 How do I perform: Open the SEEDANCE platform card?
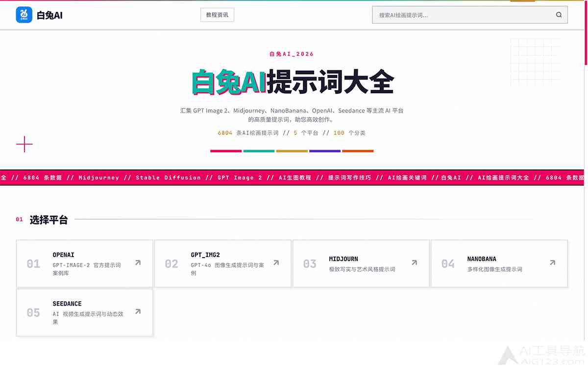85,313
